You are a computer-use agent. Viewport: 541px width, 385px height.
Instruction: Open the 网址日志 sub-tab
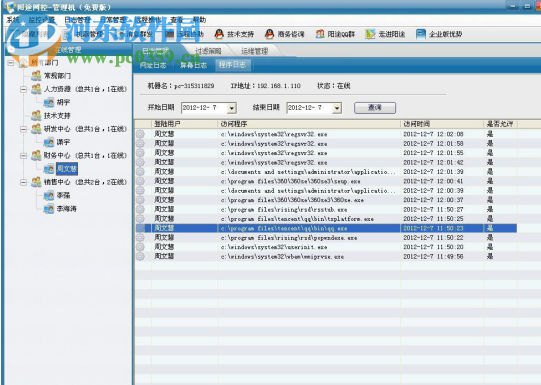[153, 65]
